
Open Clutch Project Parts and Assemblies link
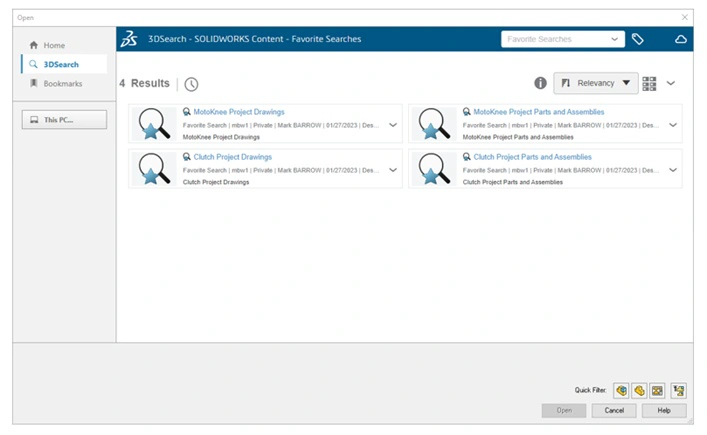coord(533,157)
